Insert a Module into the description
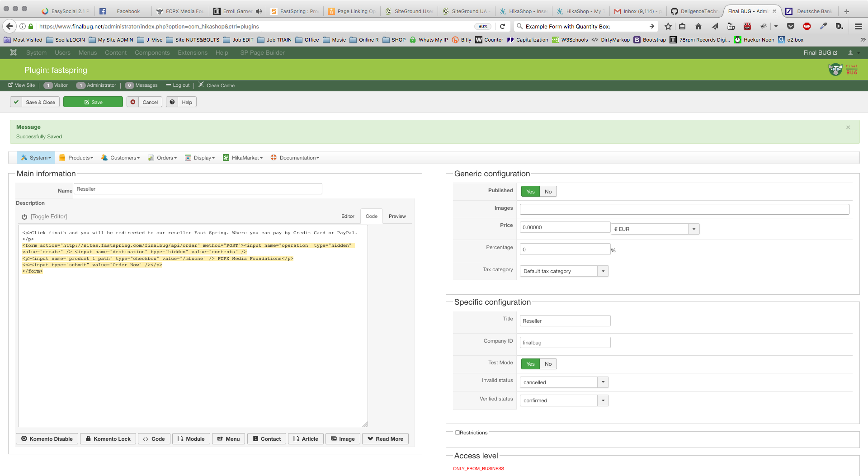The height and width of the screenshot is (476, 868). click(x=191, y=439)
